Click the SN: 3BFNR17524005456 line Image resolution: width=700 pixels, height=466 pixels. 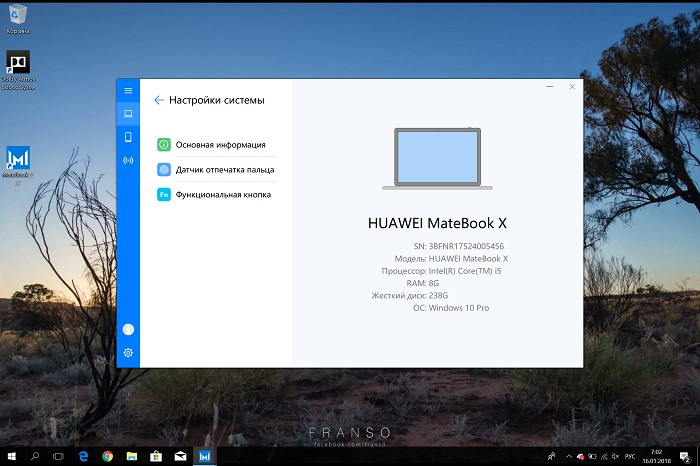coord(458,246)
